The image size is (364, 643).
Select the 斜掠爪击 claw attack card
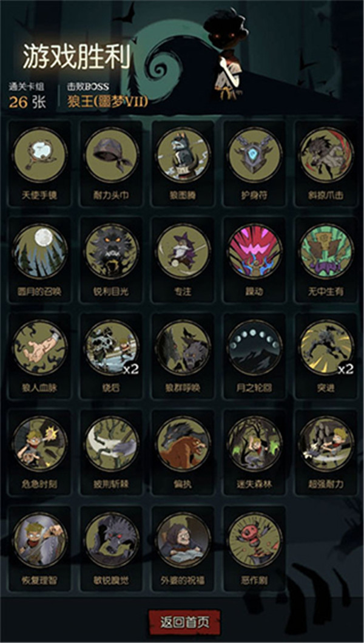(326, 155)
